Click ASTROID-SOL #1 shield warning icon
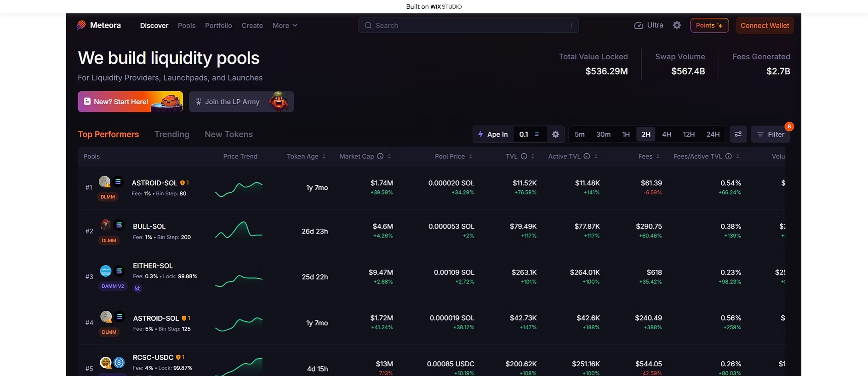The image size is (868, 376). [x=182, y=183]
